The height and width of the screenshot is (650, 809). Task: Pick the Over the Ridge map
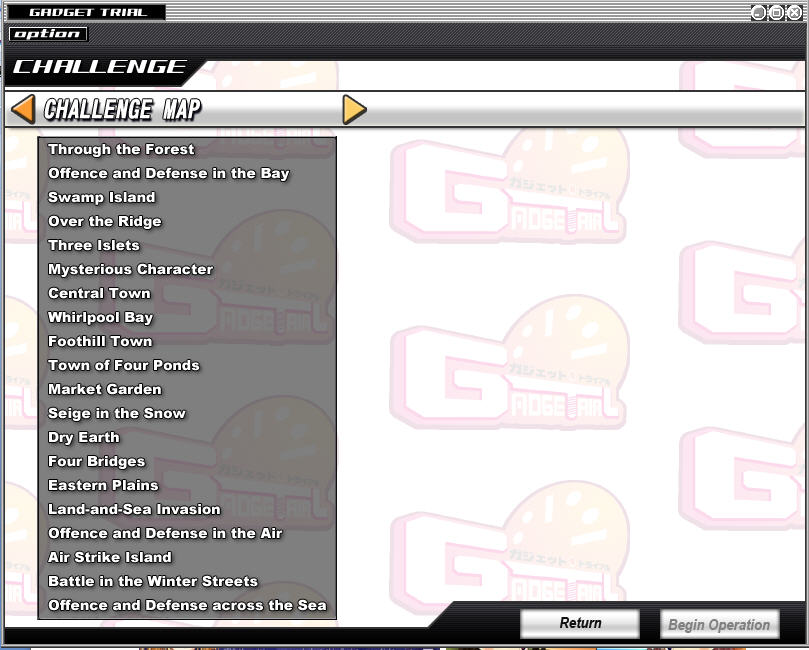pyautogui.click(x=105, y=221)
